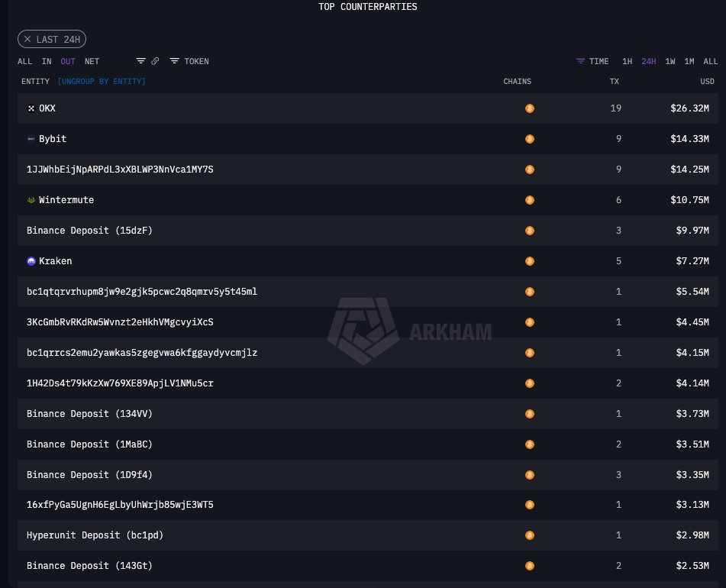Click Bitcoin icon in Binance Deposit (134VV) row
The height and width of the screenshot is (588, 726).
tap(530, 414)
